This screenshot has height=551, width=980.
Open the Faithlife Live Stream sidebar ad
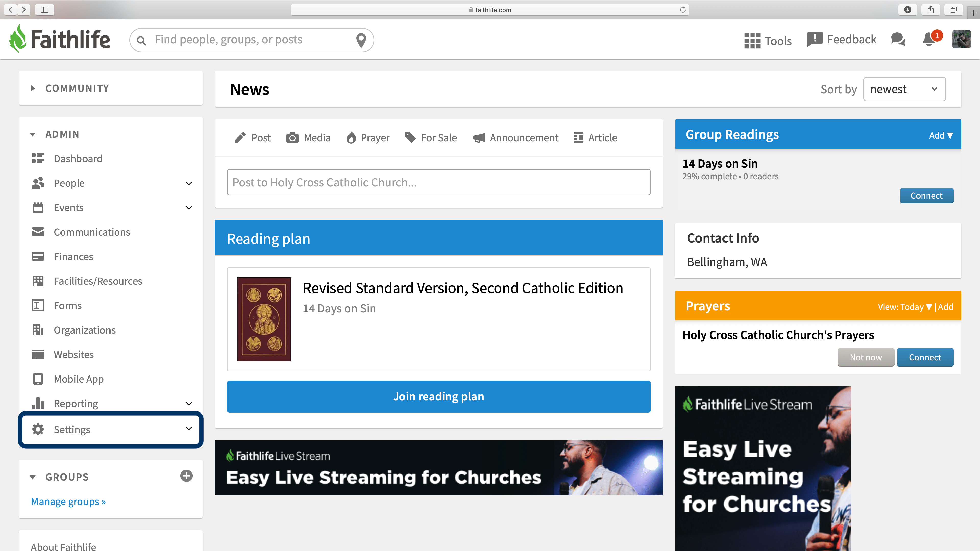tap(762, 469)
